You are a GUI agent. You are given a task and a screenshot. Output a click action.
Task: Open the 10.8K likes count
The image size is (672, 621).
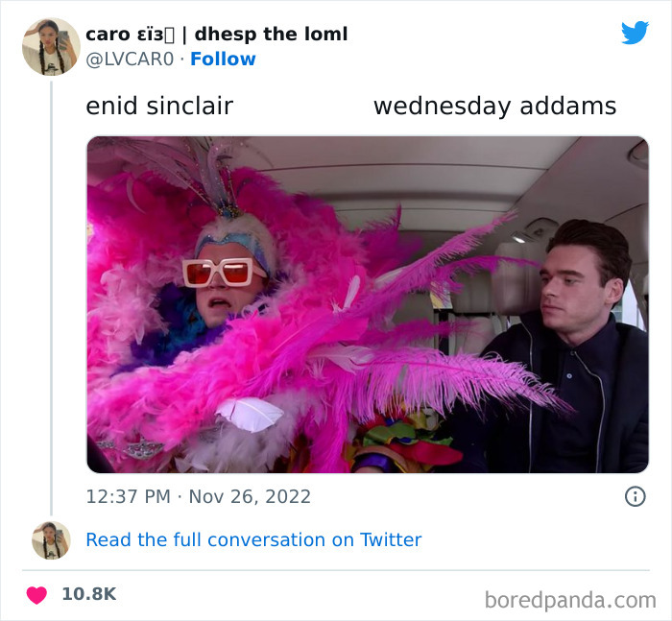pyautogui.click(x=89, y=594)
